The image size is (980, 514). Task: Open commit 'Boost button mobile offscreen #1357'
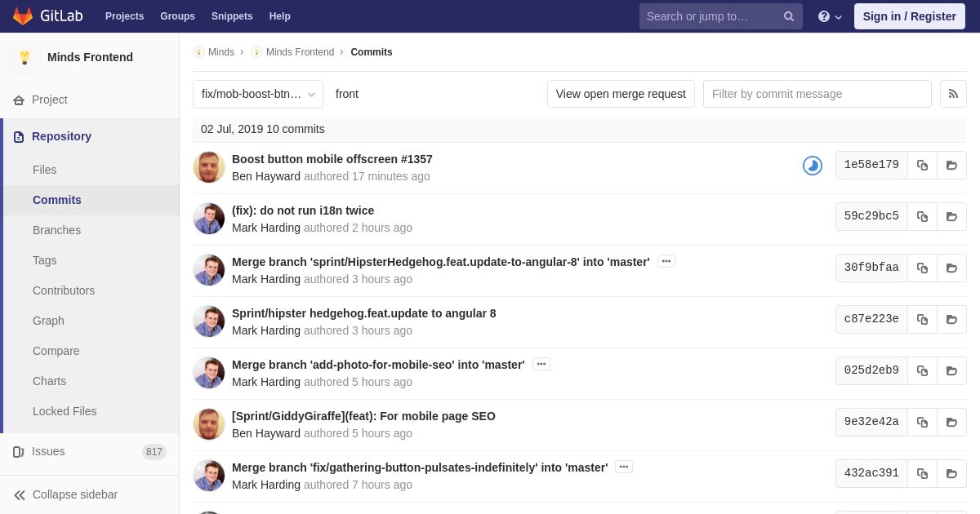pos(332,159)
